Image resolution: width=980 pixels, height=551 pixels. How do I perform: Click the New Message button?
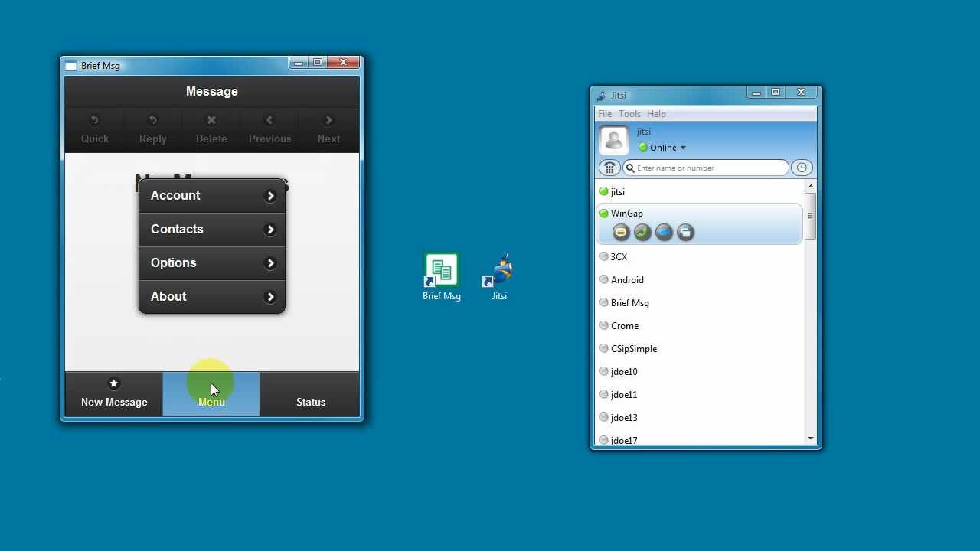click(x=114, y=394)
